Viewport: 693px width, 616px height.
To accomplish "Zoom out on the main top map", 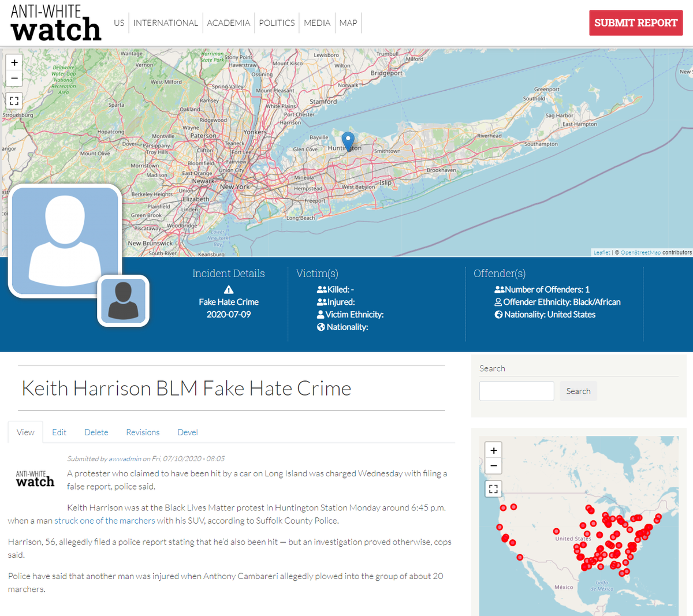I will coord(14,78).
